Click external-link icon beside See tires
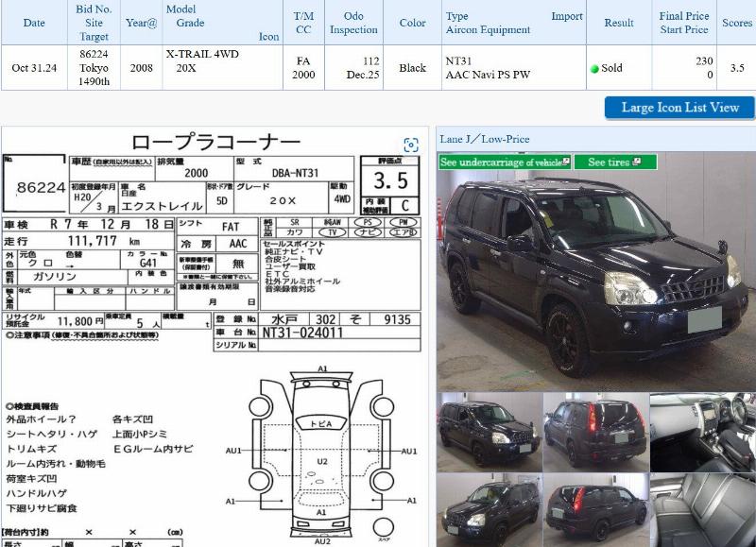The image size is (756, 547). coord(638,162)
